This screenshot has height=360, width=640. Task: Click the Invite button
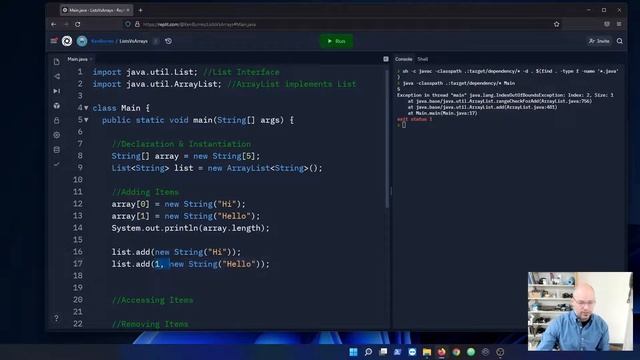[x=599, y=41]
